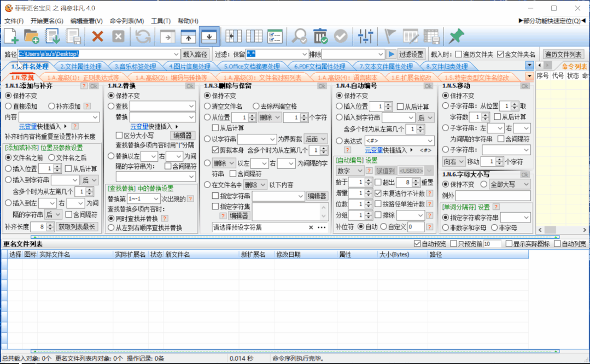Screen dimensions: 590x364
Task: Click the 遍历文件列表 button
Action: [x=563, y=54]
